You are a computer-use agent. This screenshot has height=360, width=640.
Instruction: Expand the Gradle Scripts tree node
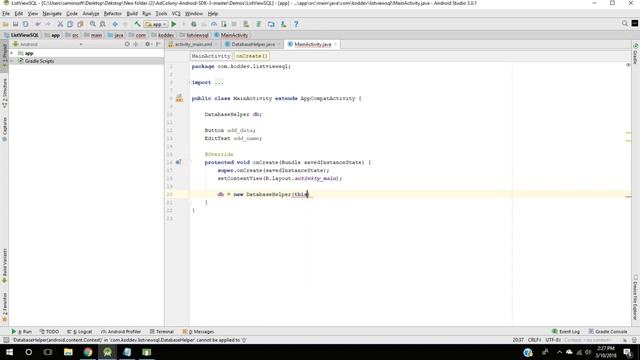(12, 61)
